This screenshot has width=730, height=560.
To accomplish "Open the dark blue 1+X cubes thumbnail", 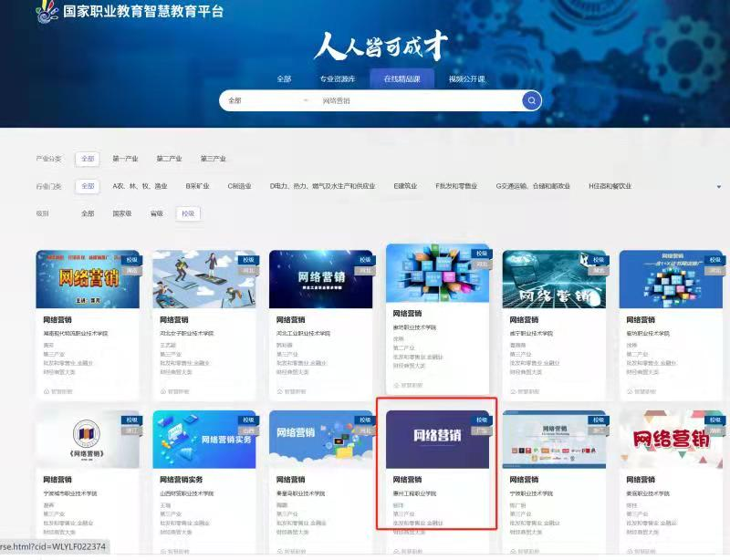I will [x=671, y=279].
